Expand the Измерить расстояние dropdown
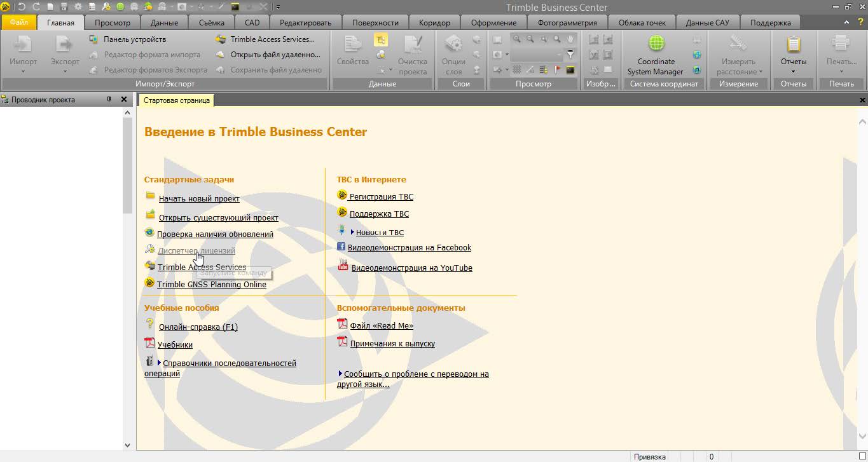Viewport: 868px width, 462px height. tap(761, 72)
